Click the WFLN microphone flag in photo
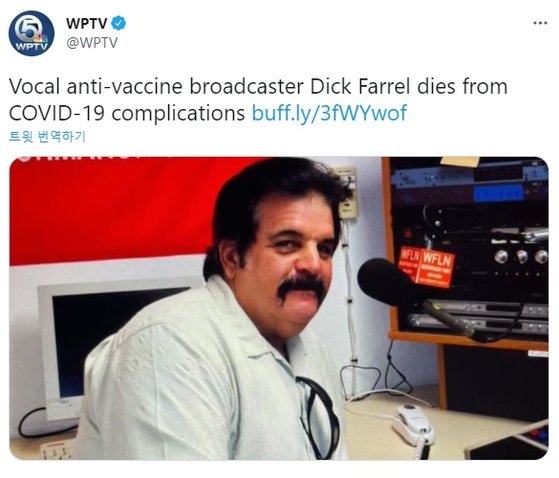559x478 pixels. [x=426, y=266]
